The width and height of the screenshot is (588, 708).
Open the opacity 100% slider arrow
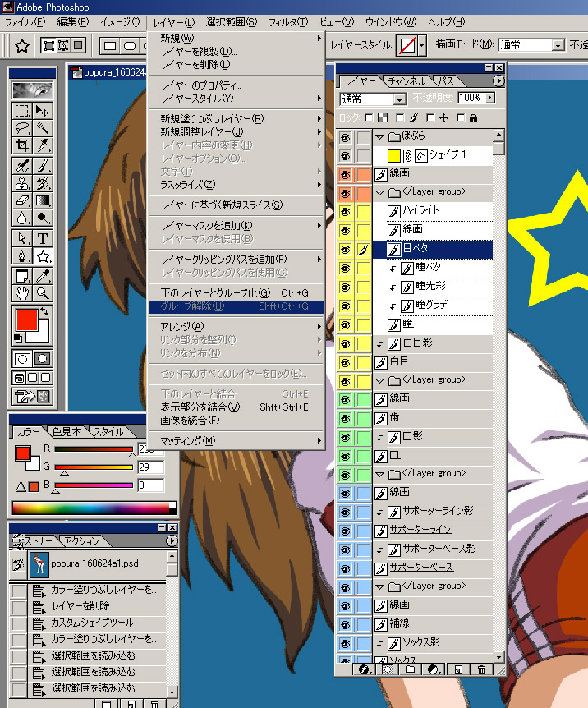tap(490, 98)
